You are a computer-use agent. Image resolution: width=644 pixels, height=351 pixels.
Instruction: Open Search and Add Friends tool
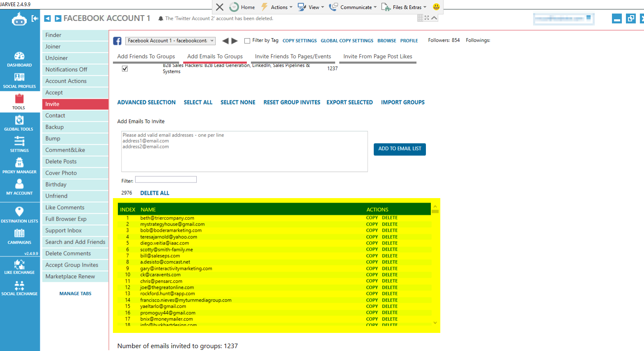[75, 242]
